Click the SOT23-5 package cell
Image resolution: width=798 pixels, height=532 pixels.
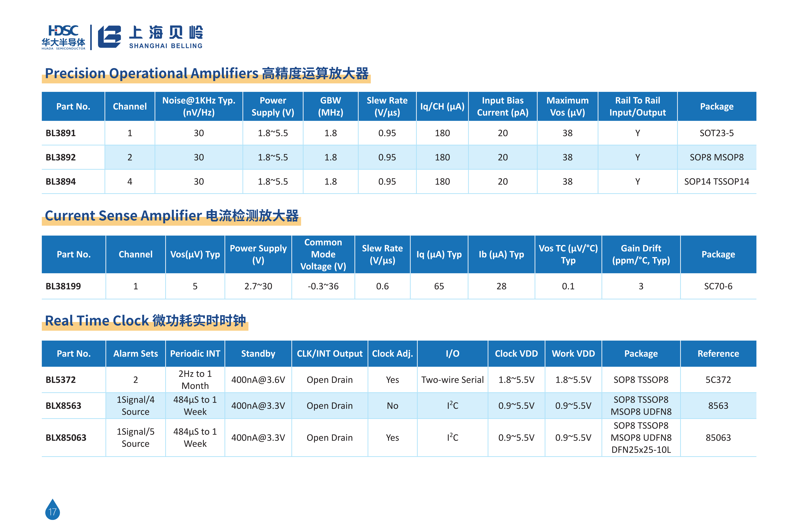coord(717,133)
